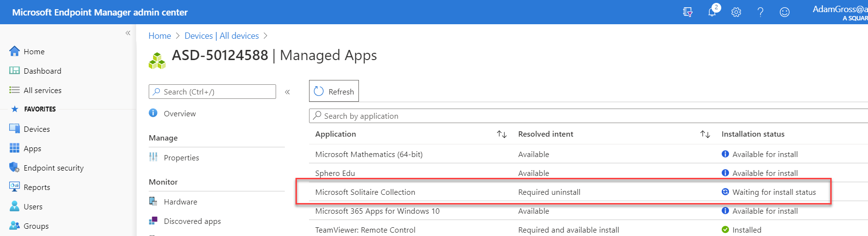Viewport: 868px width, 236px height.
Task: Open notifications bell with badge
Action: pyautogui.click(x=713, y=11)
